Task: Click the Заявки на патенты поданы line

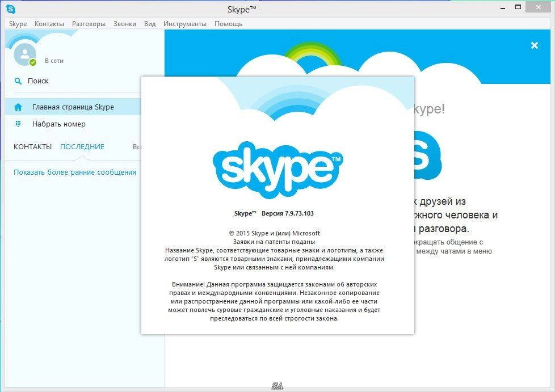Action: (274, 242)
